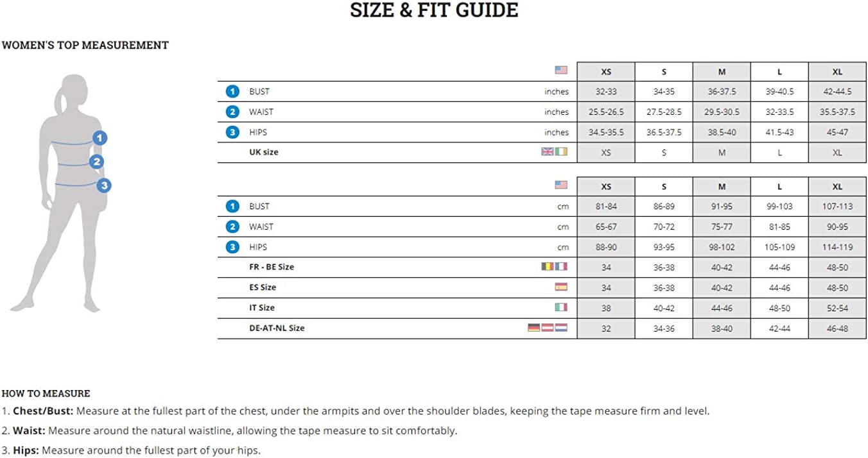Click the number 2 icon beside WAIST inches row
868x458 pixels.
point(232,112)
